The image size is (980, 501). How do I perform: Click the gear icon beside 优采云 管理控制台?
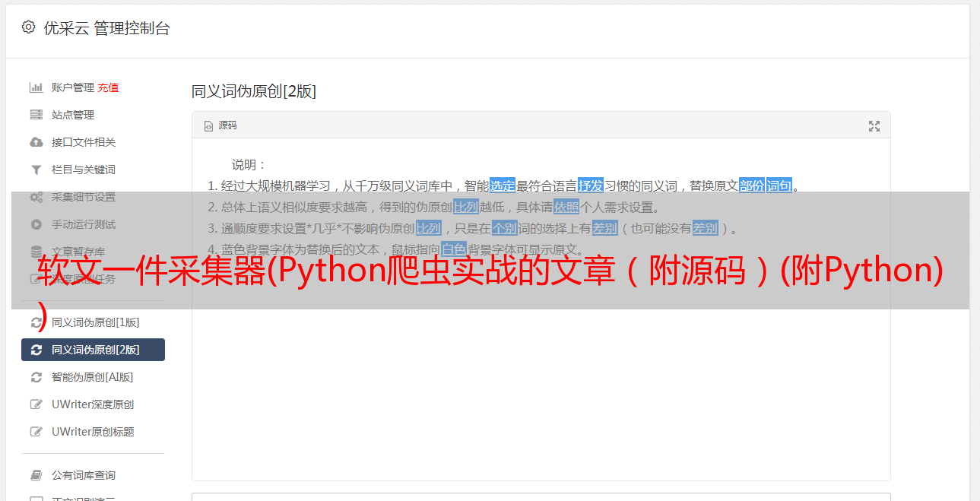[x=28, y=27]
